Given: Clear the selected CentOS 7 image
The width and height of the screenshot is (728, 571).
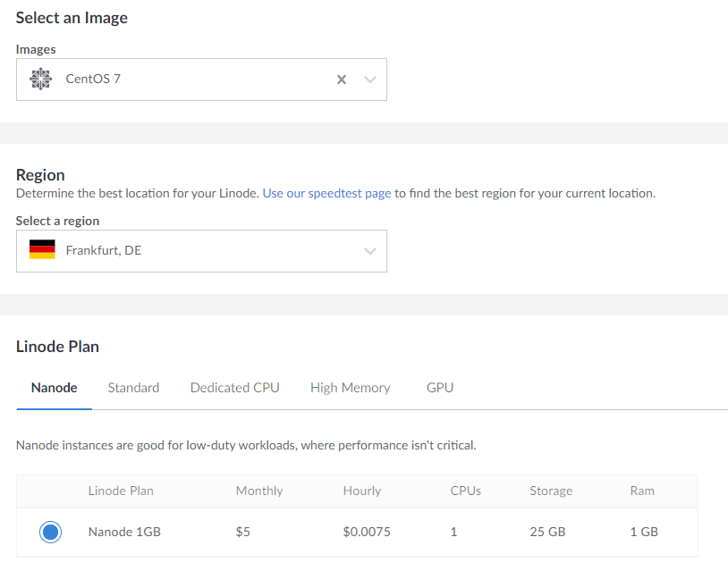Looking at the screenshot, I should pos(341,80).
